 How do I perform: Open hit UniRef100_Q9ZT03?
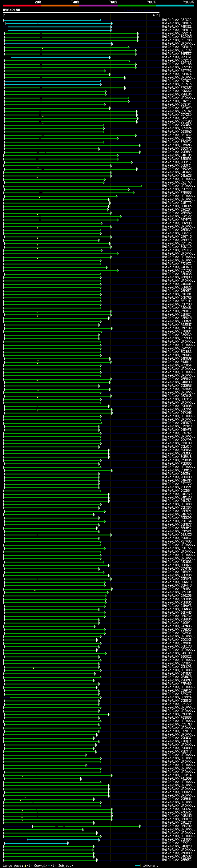click(177, 183)
